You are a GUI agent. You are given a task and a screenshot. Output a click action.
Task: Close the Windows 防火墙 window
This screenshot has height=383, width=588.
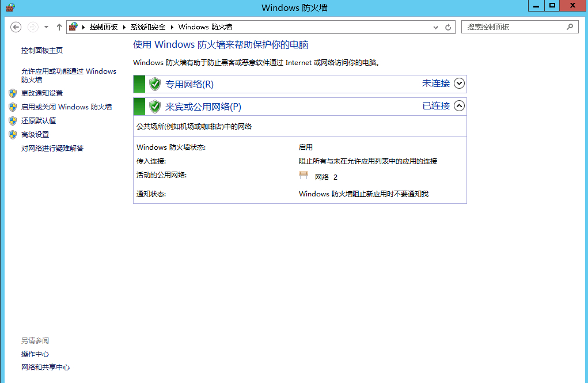pos(572,6)
